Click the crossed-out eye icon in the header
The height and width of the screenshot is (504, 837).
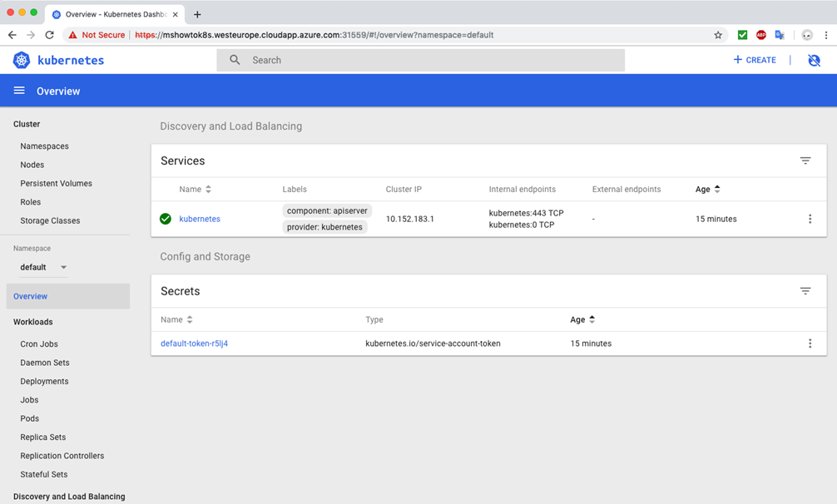814,60
